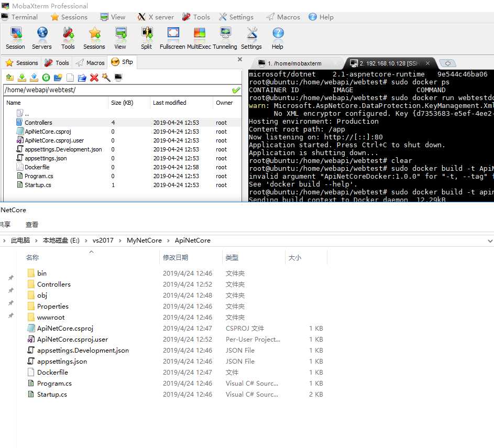Open a new terminal tab with plus
Viewport: 494px width, 448px height.
448,63
